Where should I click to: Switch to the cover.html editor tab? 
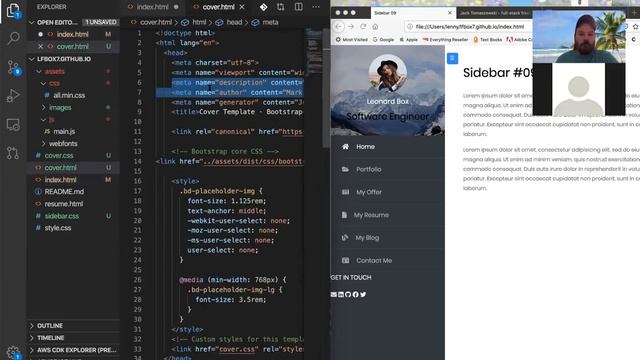click(218, 7)
